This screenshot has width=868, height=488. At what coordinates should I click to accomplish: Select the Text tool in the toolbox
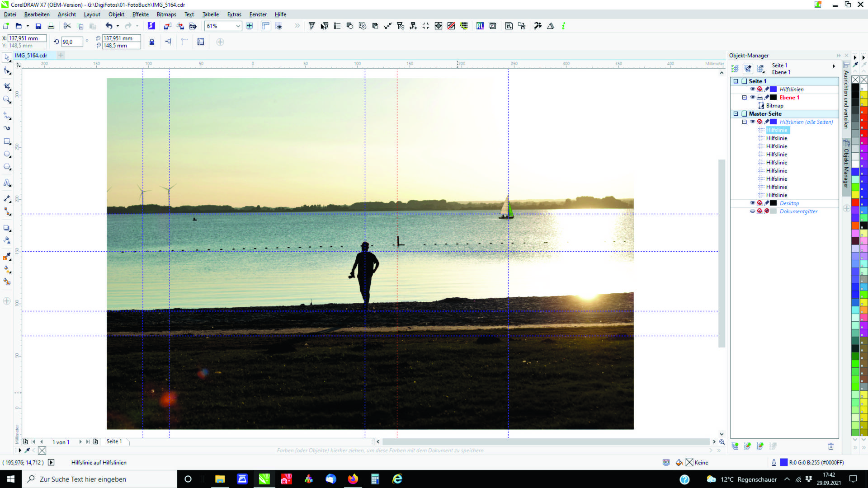[x=7, y=183]
